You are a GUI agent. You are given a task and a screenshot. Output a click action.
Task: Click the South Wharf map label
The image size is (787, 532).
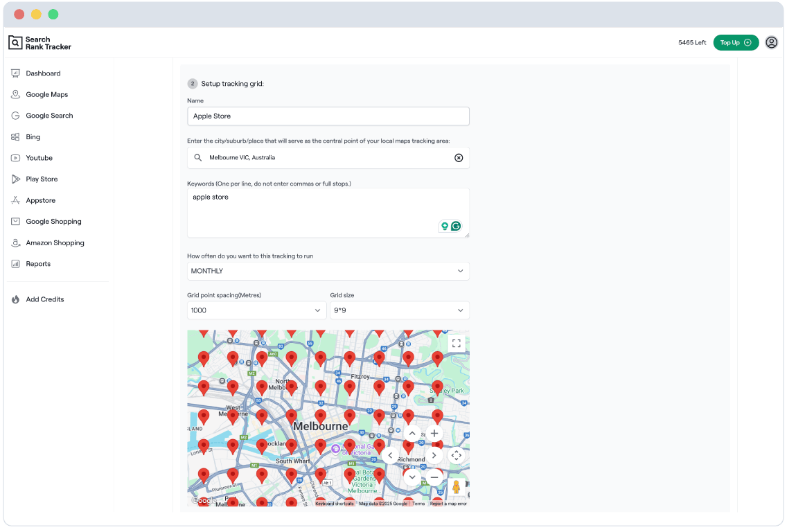coord(292,461)
